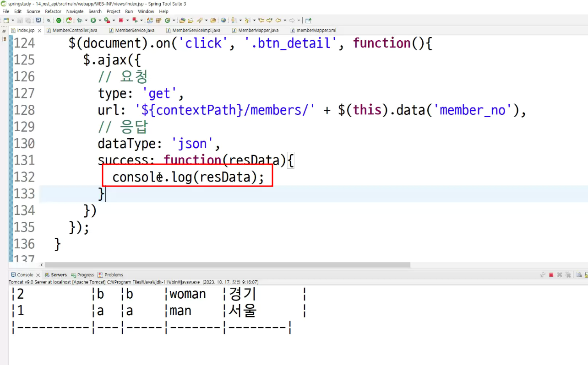This screenshot has height=365, width=588.
Task: Click 'woman' in console output
Action: 188,294
